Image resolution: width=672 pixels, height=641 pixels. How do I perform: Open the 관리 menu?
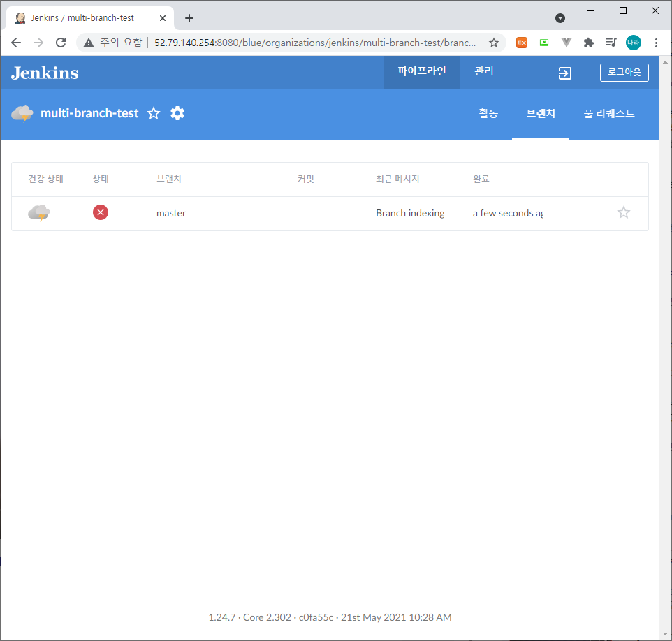484,71
